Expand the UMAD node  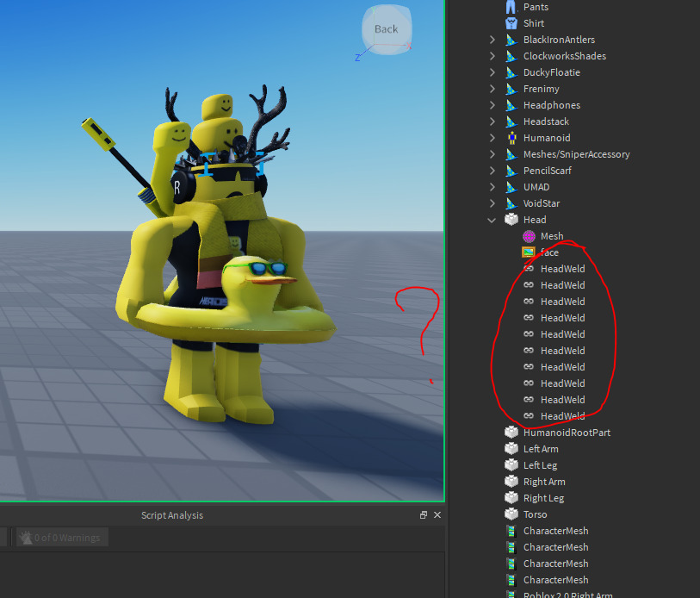click(x=492, y=187)
